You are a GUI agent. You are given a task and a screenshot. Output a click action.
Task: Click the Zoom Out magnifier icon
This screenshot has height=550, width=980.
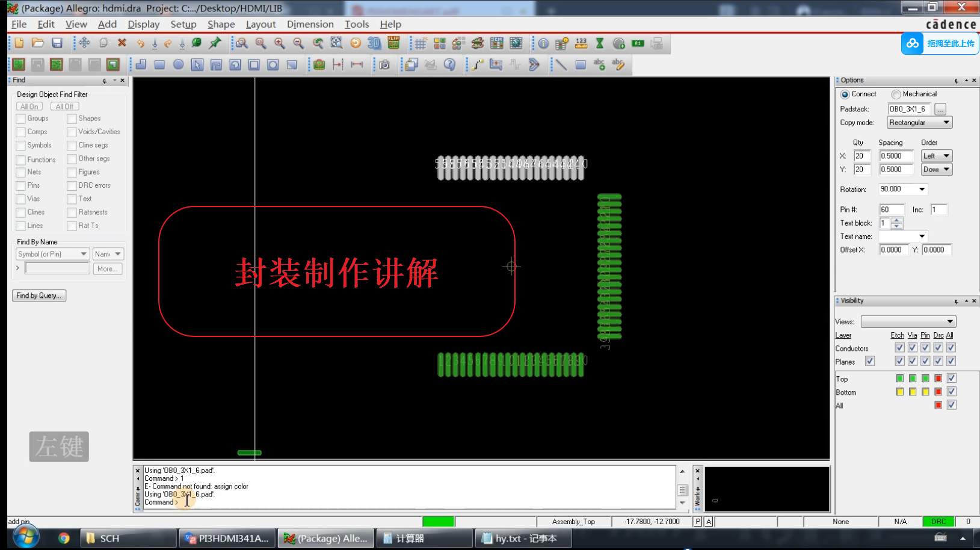click(298, 43)
